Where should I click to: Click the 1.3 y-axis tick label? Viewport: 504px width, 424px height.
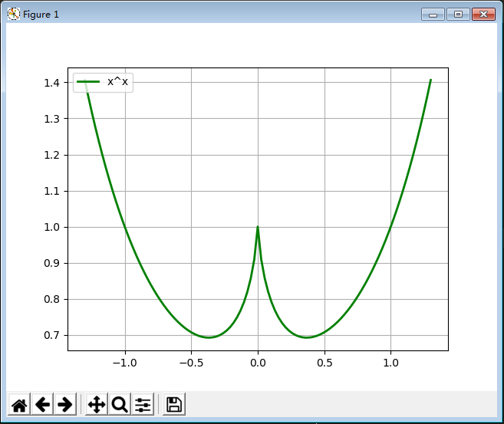51,119
